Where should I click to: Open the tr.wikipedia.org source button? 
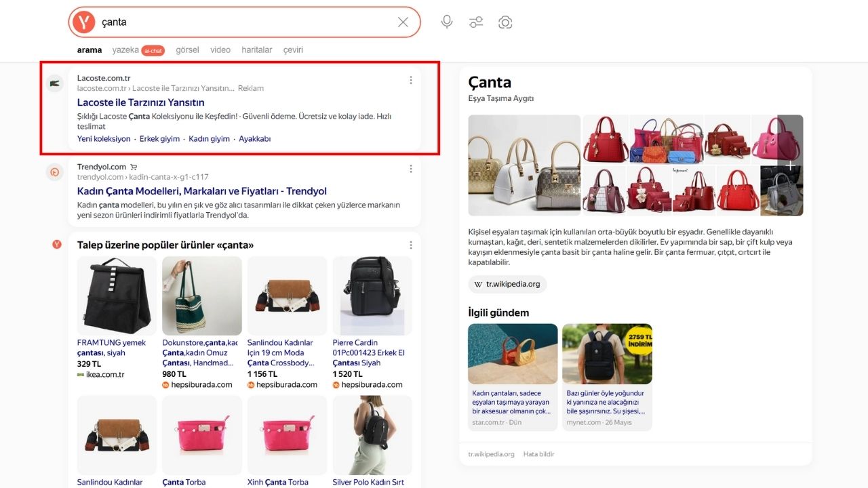[507, 284]
